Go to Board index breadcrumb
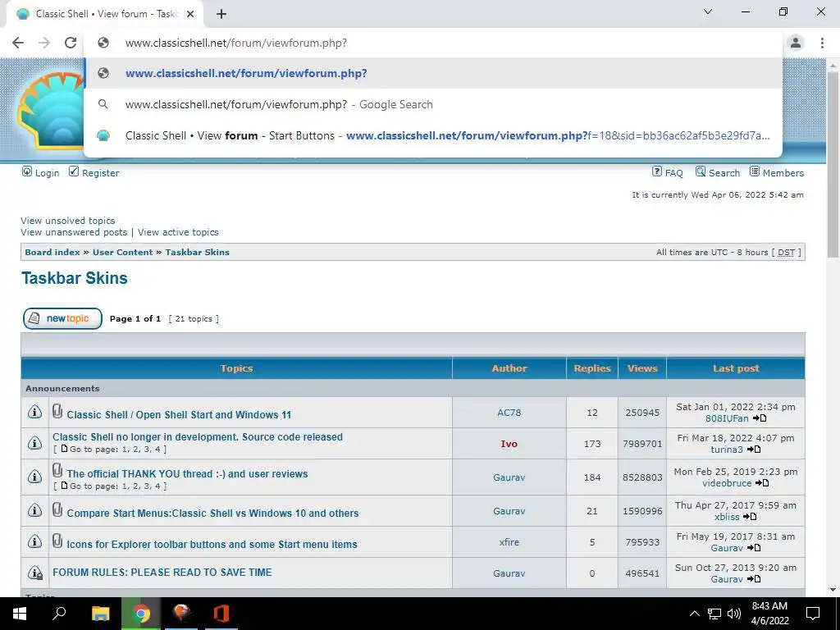Viewport: 840px width, 630px height. point(52,253)
